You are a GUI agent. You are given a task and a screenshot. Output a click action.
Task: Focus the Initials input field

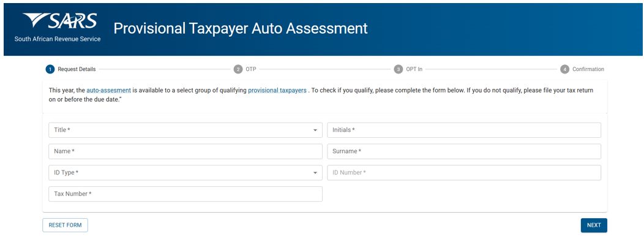464,130
